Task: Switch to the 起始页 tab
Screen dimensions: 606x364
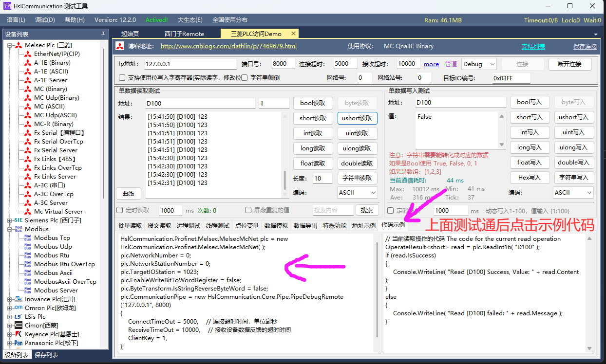Action: pos(130,34)
